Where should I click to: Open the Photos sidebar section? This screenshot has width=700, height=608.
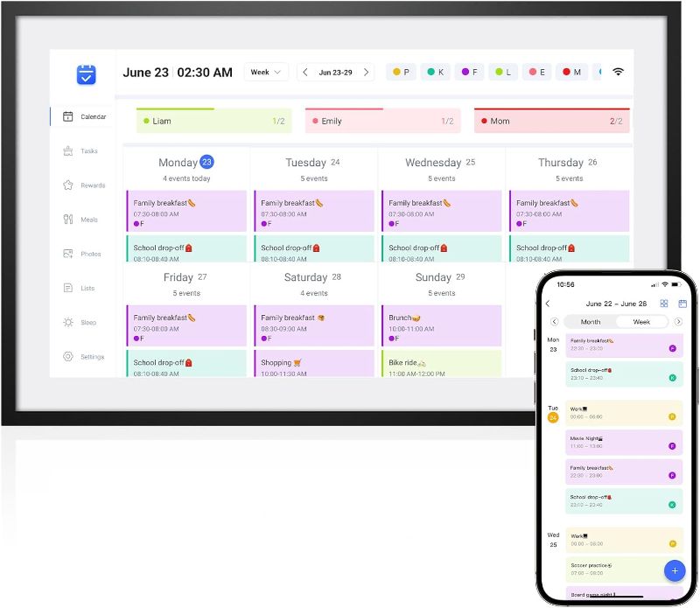pos(82,254)
